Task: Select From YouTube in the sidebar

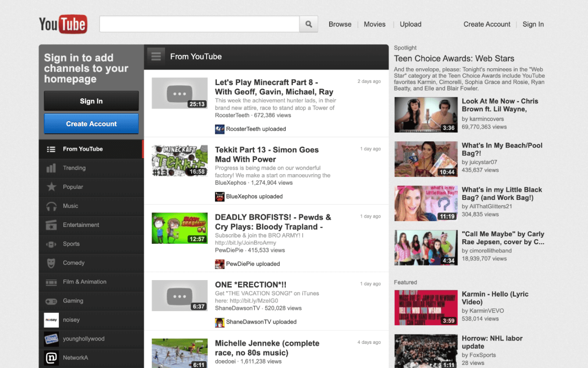Action: (x=91, y=149)
